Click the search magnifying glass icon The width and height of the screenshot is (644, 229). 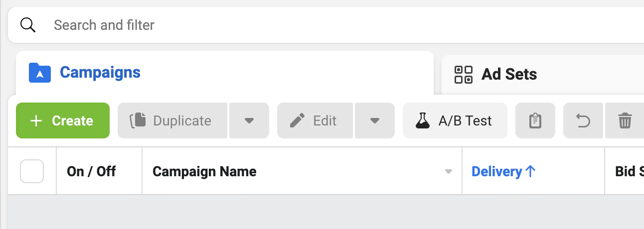point(28,24)
